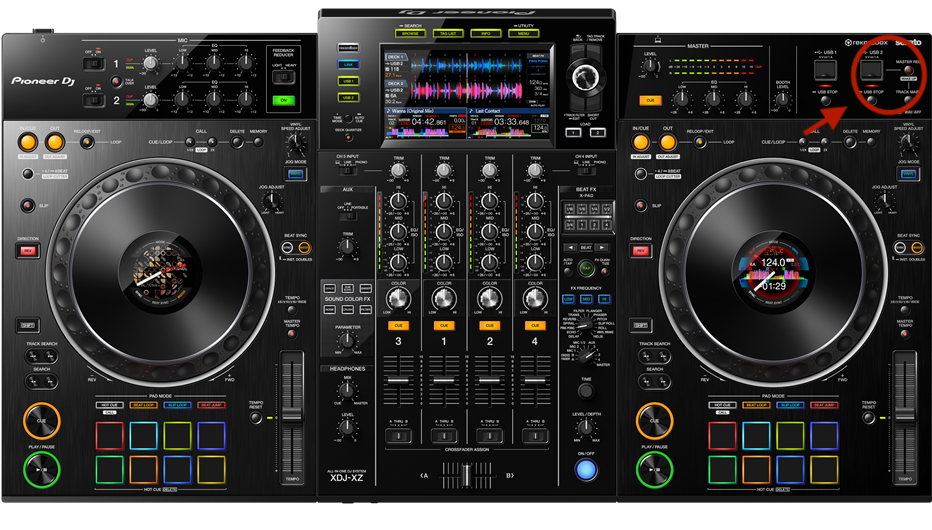Click the BEAT left arrow button
Screen dimensions: 932x530
570,247
